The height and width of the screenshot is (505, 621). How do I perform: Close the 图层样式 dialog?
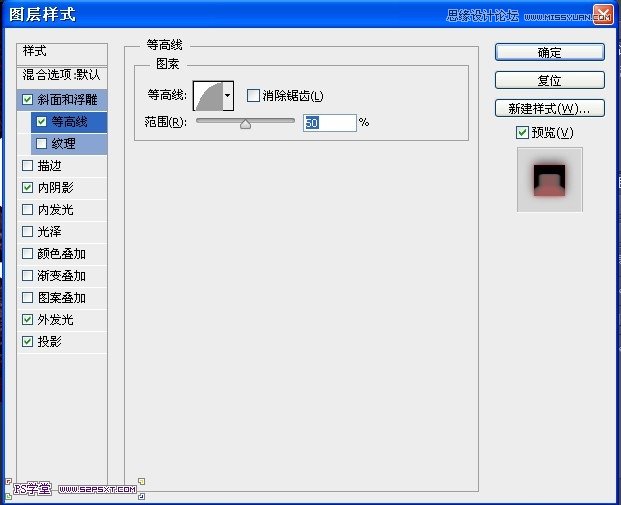[x=603, y=15]
